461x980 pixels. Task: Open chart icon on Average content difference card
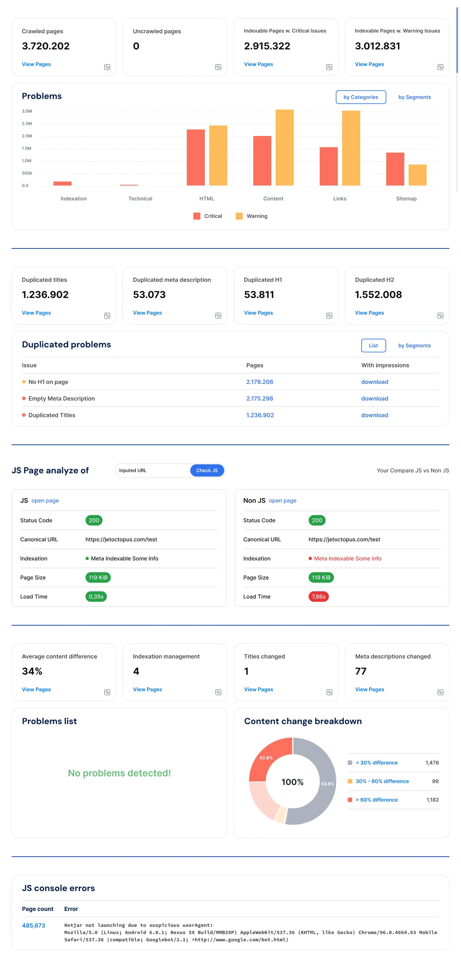pyautogui.click(x=107, y=693)
